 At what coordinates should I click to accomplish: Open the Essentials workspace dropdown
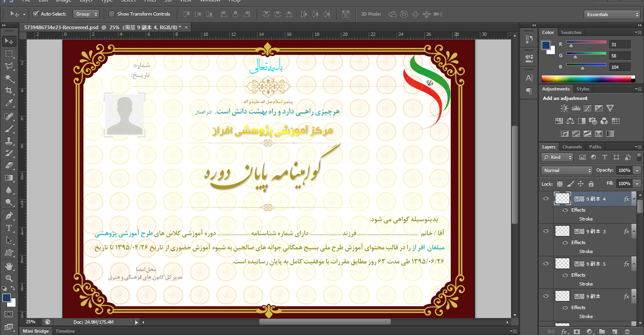point(611,15)
